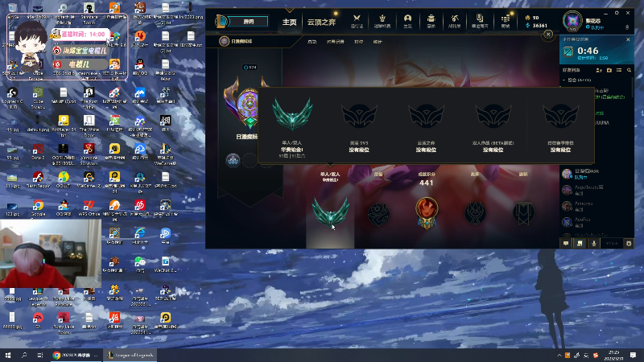Open the Loot hammer icon in the top navigation
Screen dimensions: 644x362
pyautogui.click(x=454, y=21)
